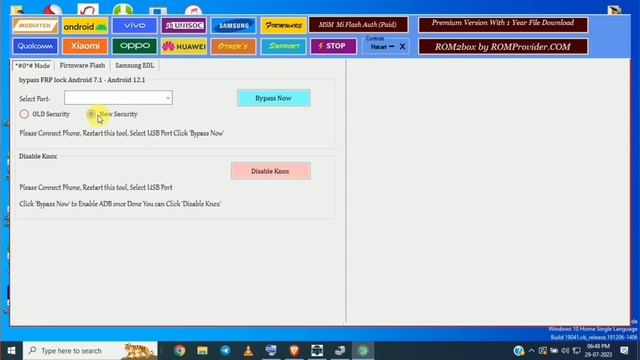Open VLC media player from the taskbar
Screen dimensions: 640x360
point(248,351)
